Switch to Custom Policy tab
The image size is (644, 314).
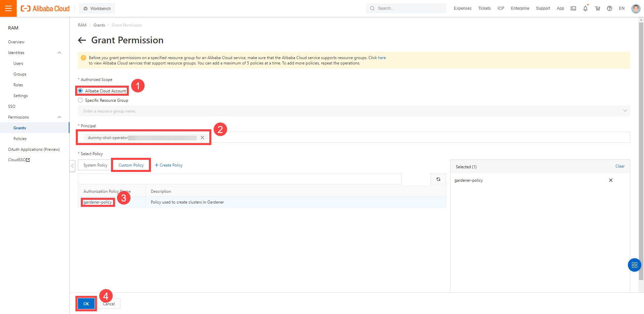(131, 165)
